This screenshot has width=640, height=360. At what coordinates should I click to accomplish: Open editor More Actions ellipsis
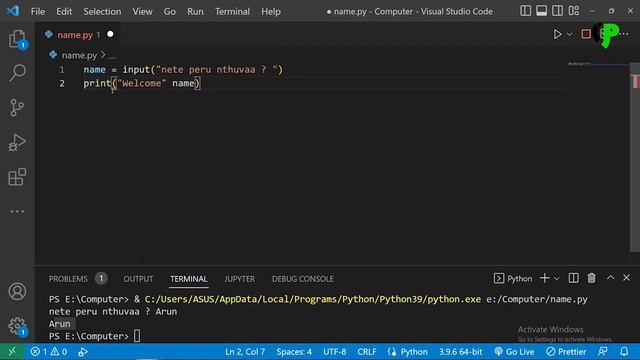click(624, 34)
